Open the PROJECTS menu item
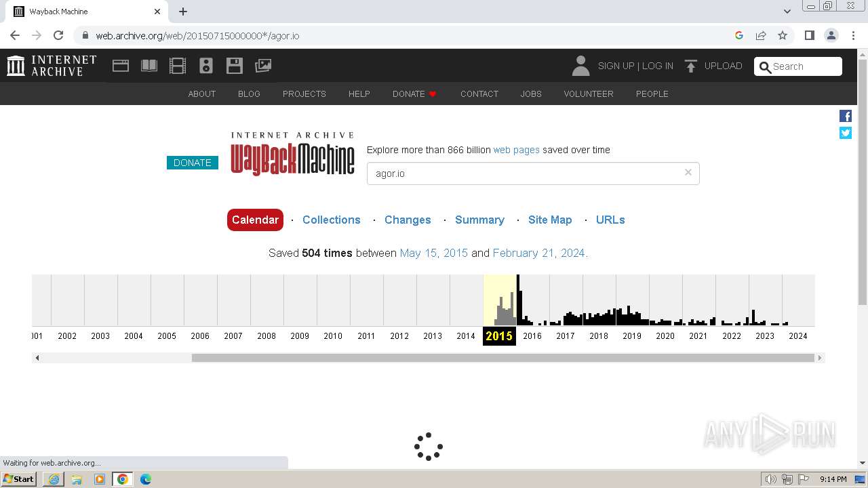 304,94
